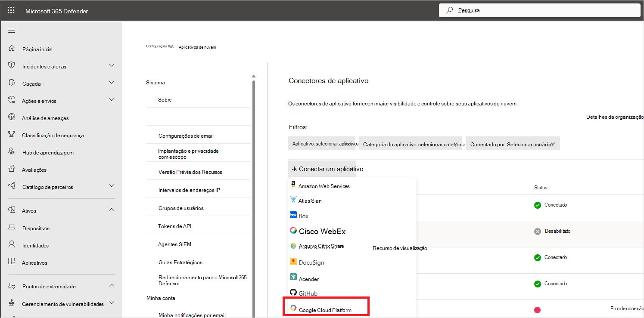Click the Catálogo de parceiros icon
The image size is (644, 318).
click(x=12, y=186)
